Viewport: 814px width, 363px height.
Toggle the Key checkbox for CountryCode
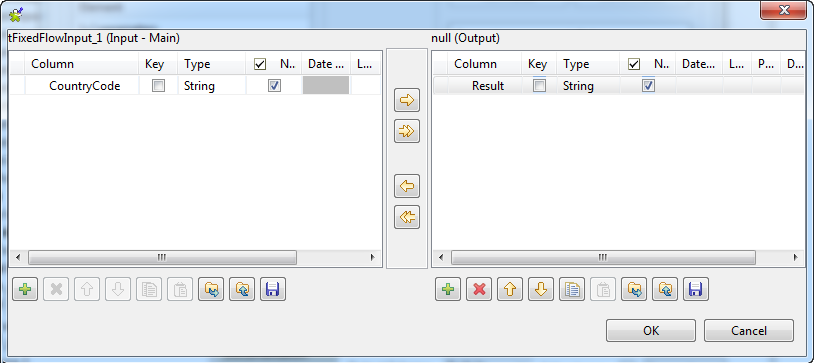click(158, 86)
